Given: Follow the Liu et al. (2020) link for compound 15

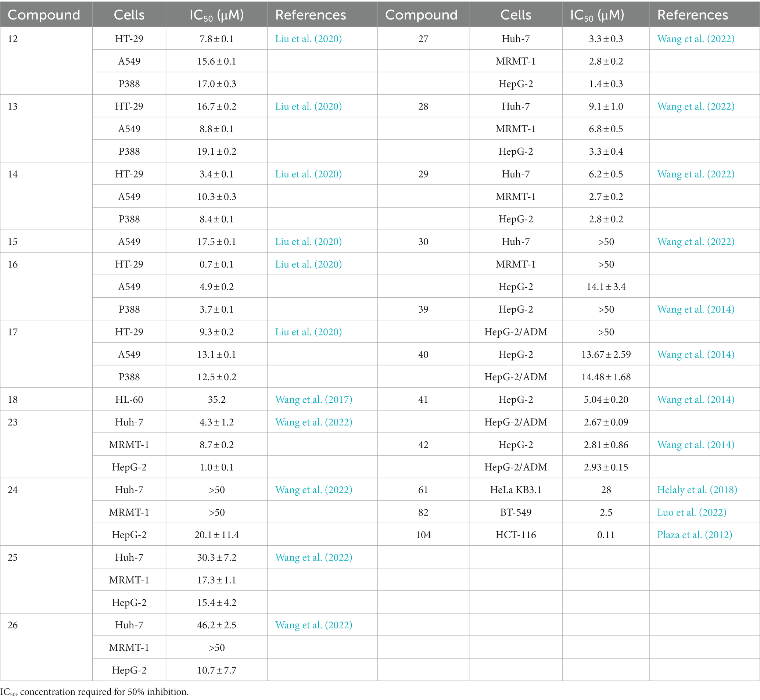Looking at the screenshot, I should click(308, 242).
